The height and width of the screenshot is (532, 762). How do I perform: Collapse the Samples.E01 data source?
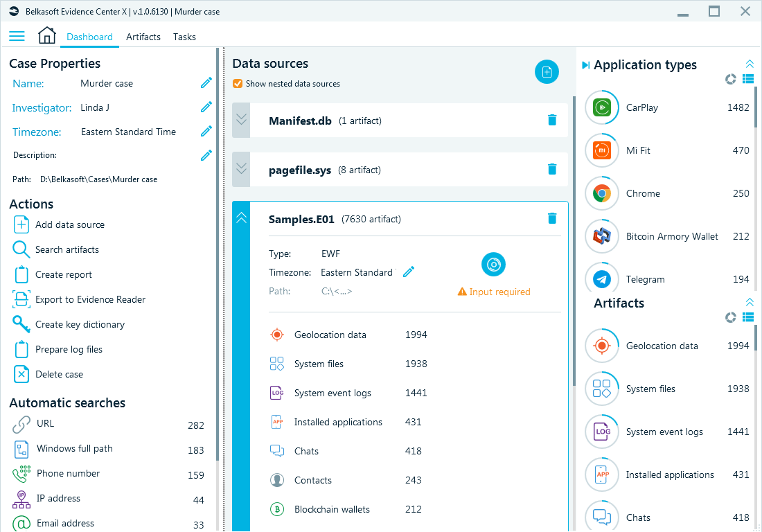(x=241, y=219)
